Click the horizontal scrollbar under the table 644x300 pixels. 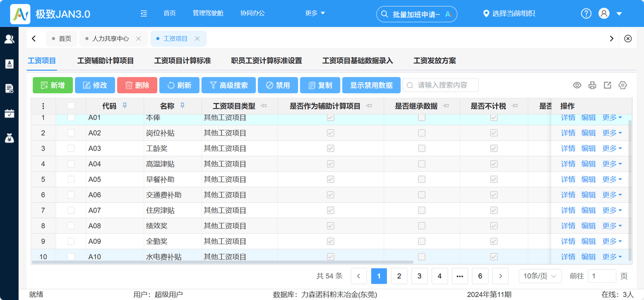point(222,262)
